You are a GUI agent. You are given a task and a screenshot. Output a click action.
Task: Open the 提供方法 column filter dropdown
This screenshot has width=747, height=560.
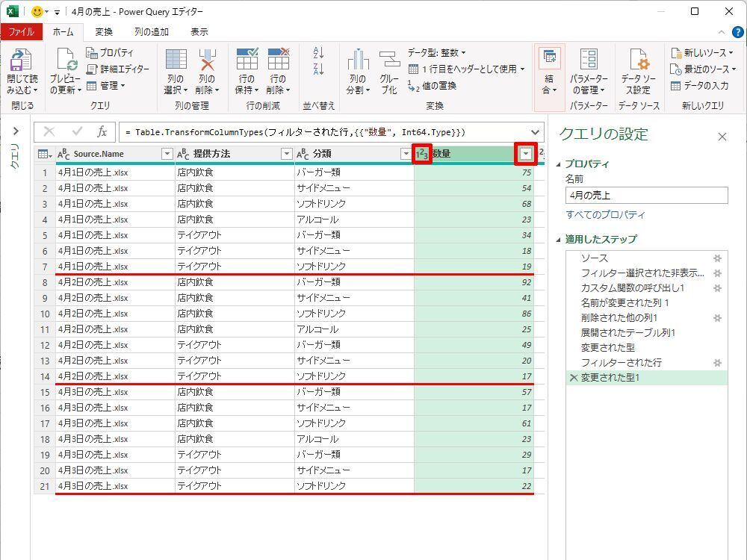286,154
